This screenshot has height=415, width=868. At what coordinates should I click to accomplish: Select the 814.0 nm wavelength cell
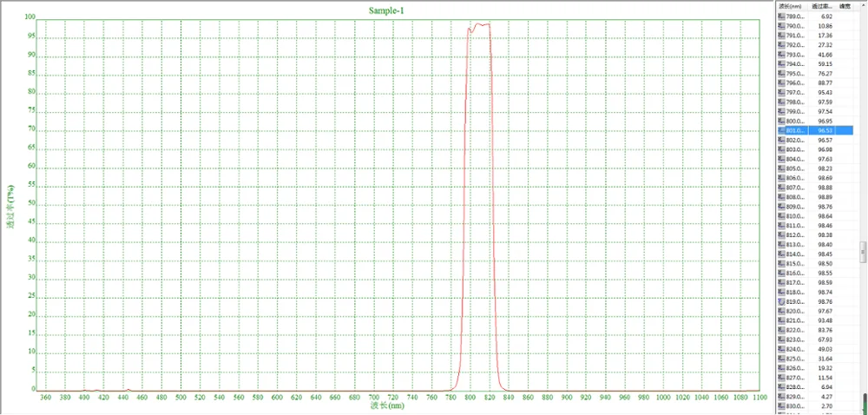tap(795, 254)
